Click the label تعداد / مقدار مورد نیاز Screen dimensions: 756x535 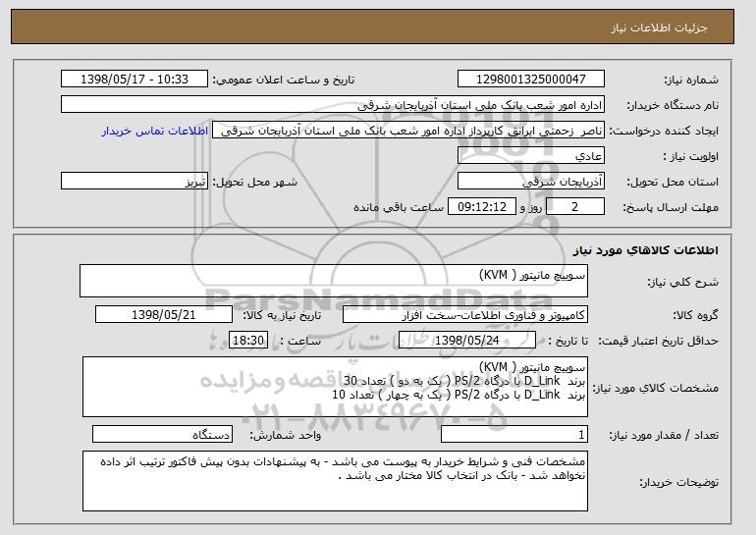(x=664, y=435)
